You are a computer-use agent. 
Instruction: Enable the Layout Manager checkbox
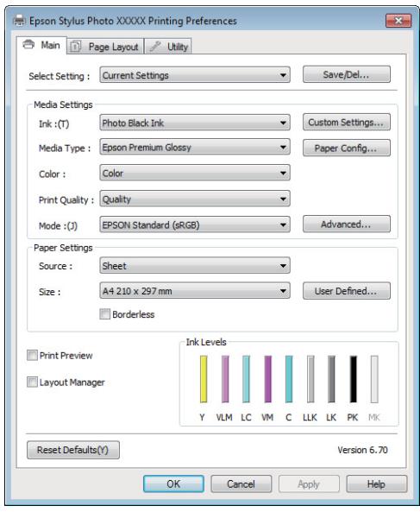tap(32, 382)
